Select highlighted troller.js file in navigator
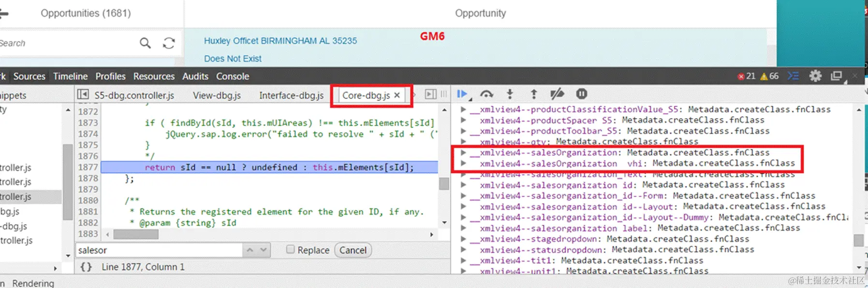 coord(30,197)
